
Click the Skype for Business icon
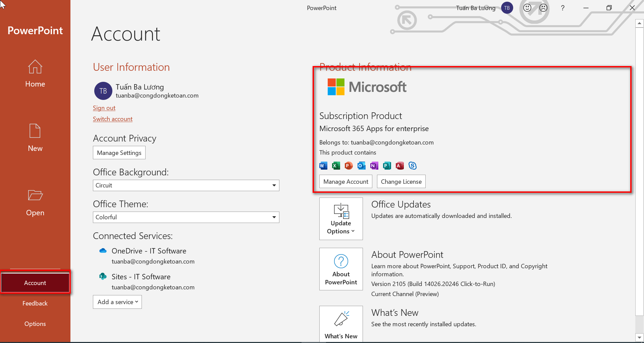pyautogui.click(x=413, y=166)
